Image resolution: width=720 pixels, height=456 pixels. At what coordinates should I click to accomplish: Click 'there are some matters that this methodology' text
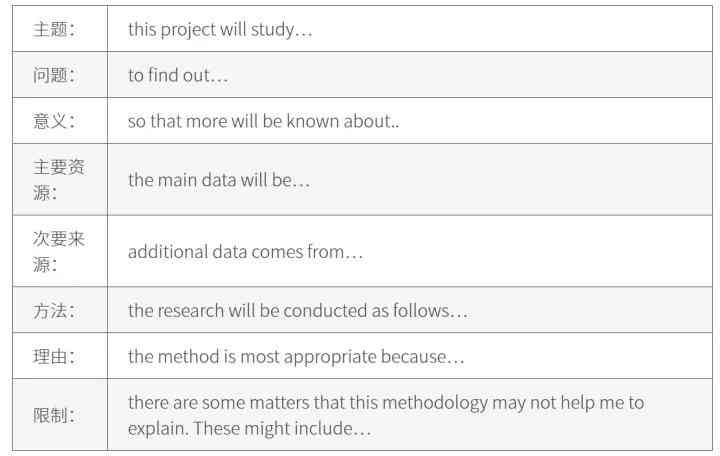[x=308, y=403]
